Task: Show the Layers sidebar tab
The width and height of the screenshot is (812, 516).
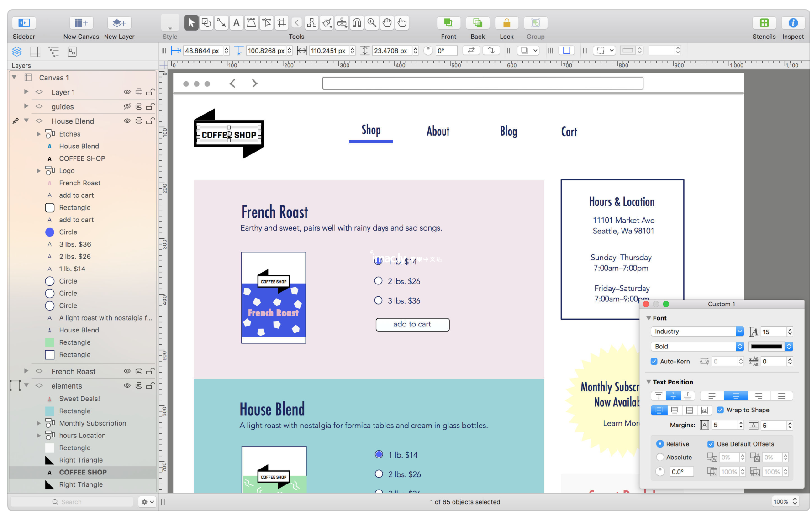Action: tap(17, 52)
